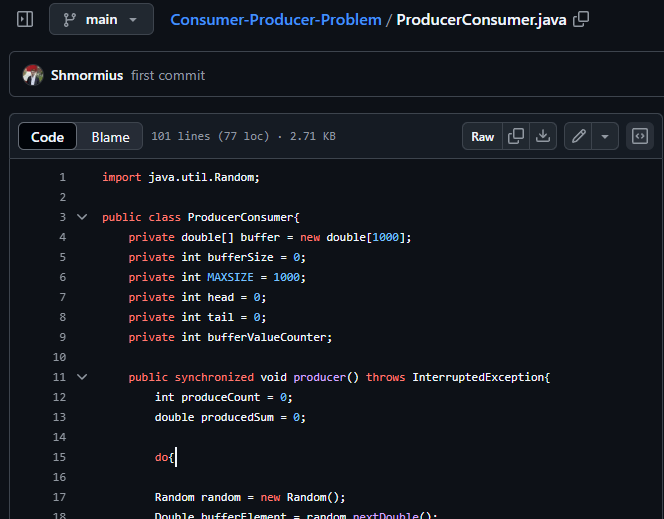Click the 'int produceCount = 0;' line

pyautogui.click(x=224, y=397)
